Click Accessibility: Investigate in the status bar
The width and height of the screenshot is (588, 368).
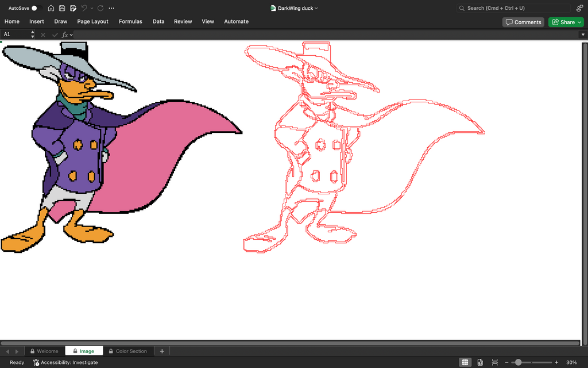[x=65, y=362]
